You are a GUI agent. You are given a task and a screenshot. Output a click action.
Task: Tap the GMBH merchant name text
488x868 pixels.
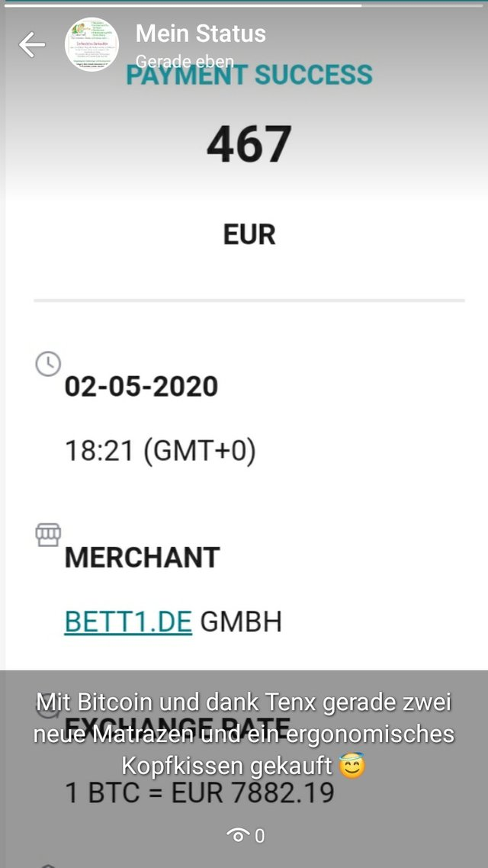(x=241, y=622)
